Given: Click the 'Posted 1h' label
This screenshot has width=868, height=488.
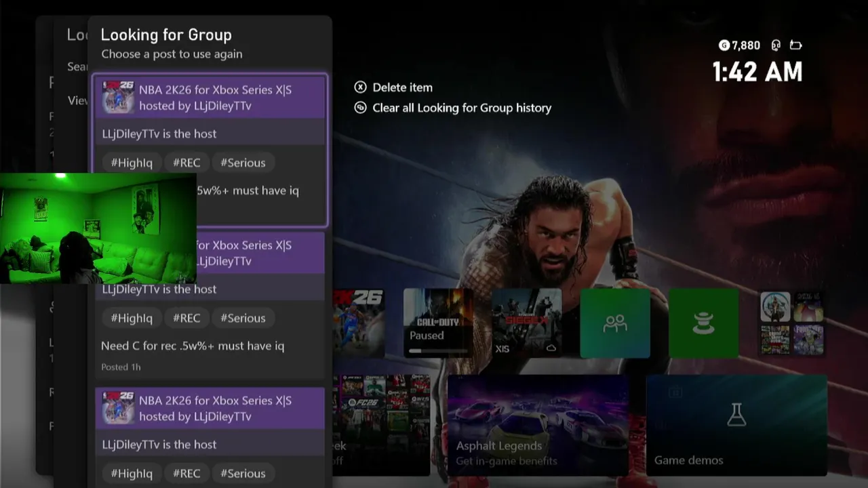Looking at the screenshot, I should click(121, 367).
